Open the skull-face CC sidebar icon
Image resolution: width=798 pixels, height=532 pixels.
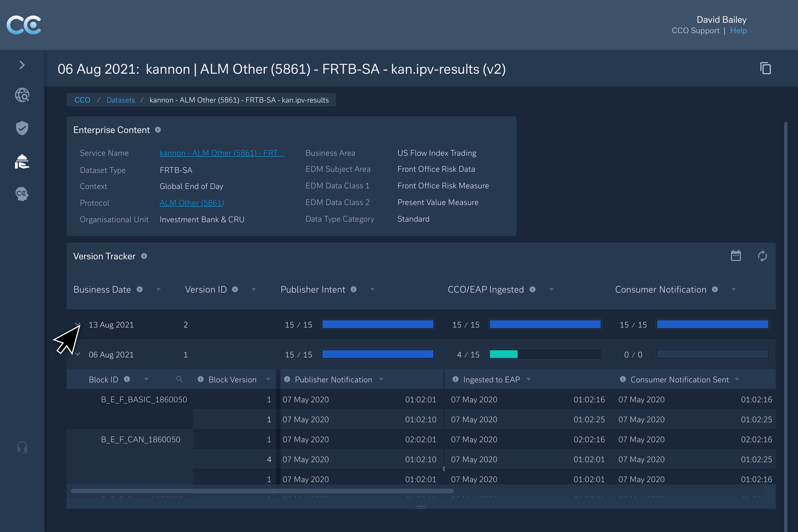pos(22,194)
